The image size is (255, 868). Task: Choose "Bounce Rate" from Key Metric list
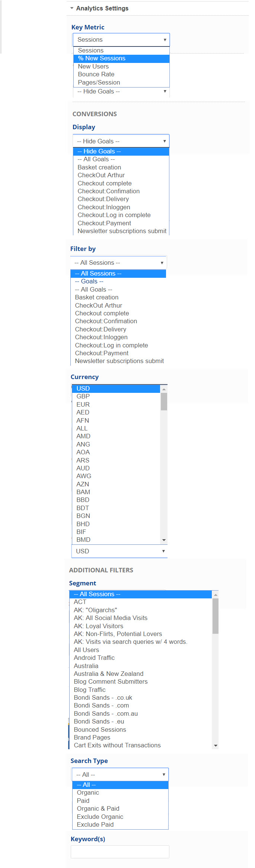96,74
